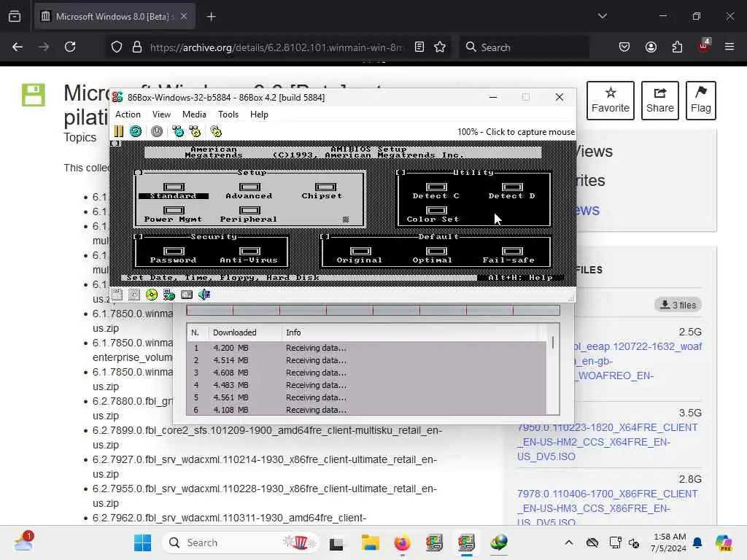Open Firefox application hamburger menu
The width and height of the screenshot is (747, 560).
coord(729,47)
